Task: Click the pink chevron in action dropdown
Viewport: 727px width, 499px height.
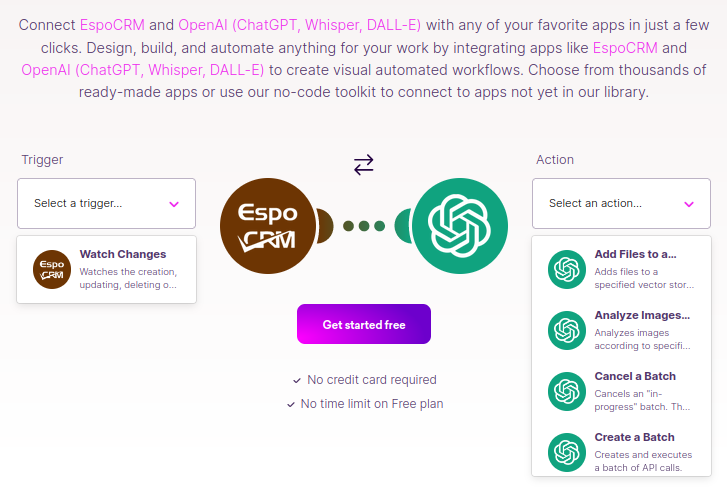Action: 689,204
